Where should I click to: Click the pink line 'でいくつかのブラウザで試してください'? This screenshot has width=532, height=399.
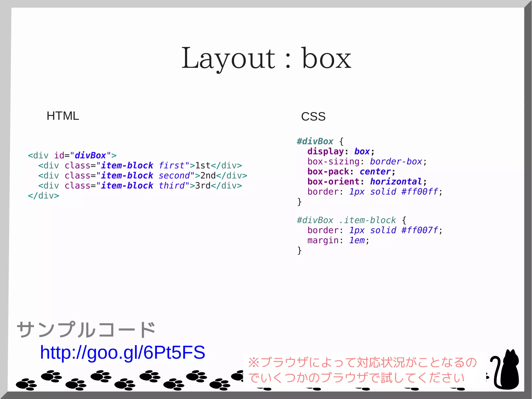point(356,378)
